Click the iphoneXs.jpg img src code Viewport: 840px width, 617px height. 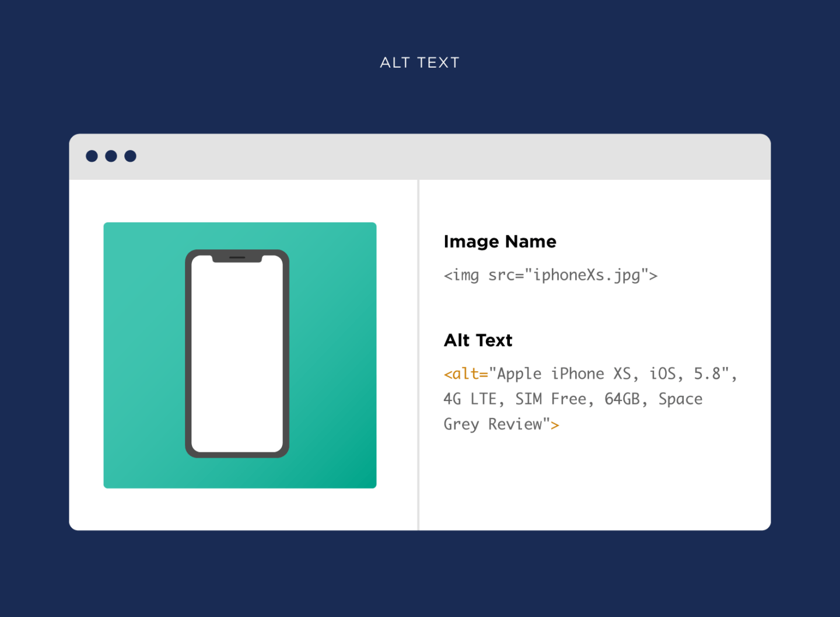(550, 275)
